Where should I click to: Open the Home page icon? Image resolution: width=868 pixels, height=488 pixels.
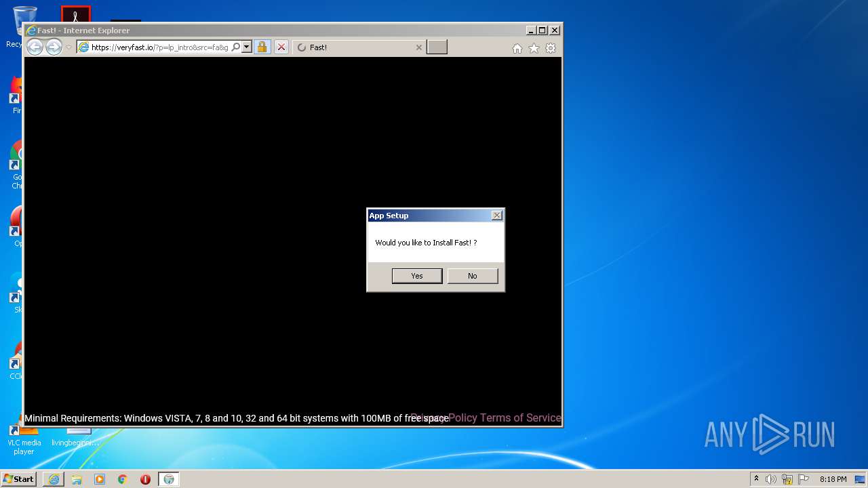517,48
